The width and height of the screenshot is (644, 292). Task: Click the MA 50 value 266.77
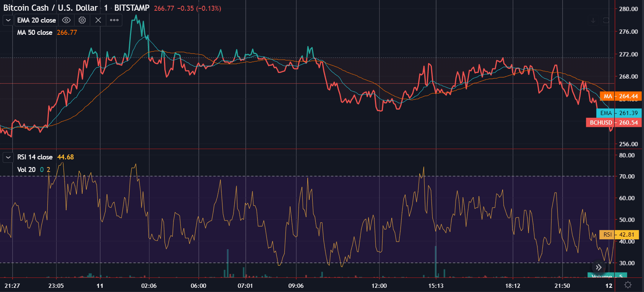(67, 32)
